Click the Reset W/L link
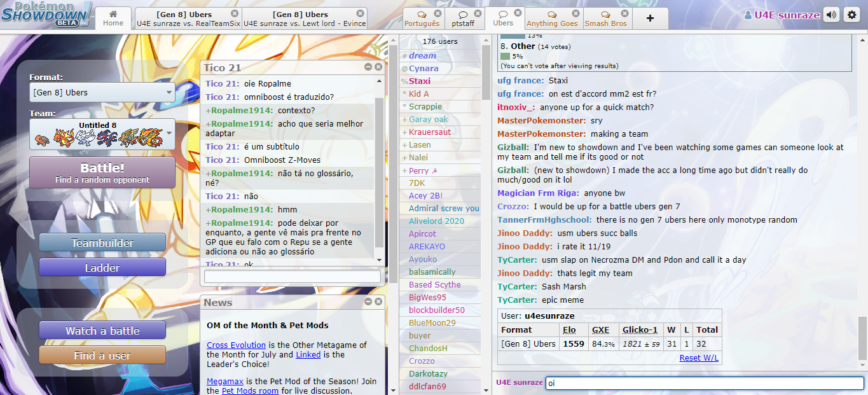This screenshot has height=395, width=868. coord(699,357)
